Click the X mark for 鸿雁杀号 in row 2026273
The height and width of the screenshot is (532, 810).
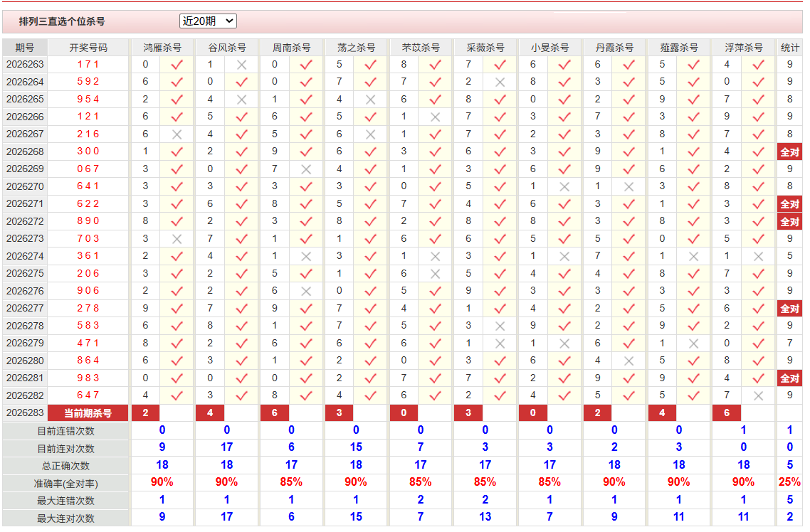[177, 239]
